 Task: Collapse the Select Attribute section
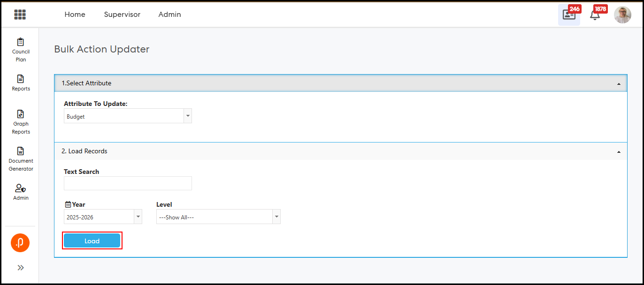619,83
